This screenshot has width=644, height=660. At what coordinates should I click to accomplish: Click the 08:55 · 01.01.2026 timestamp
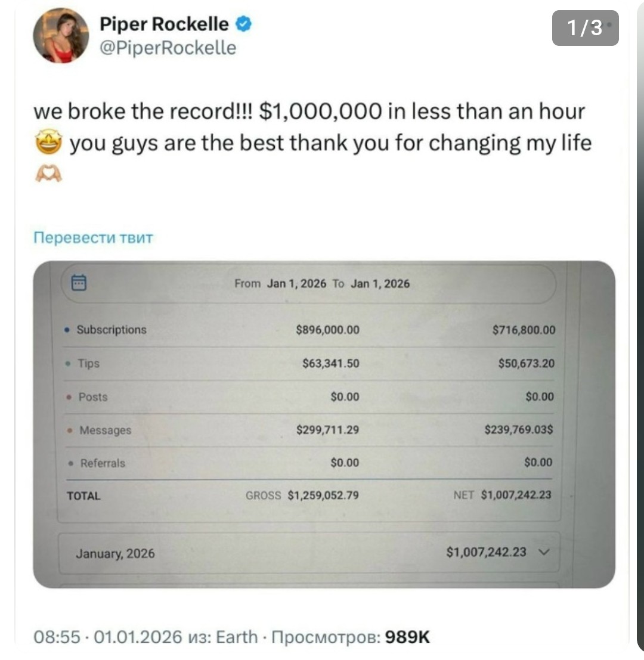(107, 637)
